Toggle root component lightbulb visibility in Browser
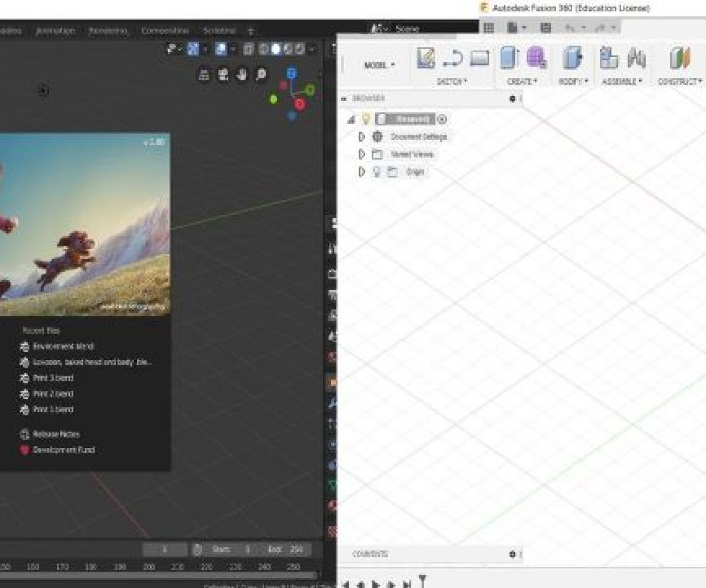Screen dimensions: 706x588 pos(366,119)
